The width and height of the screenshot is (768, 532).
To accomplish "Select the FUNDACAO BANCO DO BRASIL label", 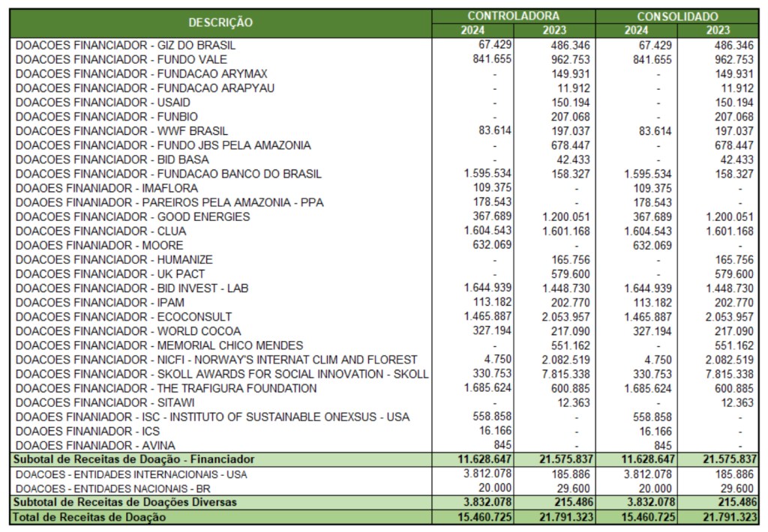I will [x=168, y=174].
